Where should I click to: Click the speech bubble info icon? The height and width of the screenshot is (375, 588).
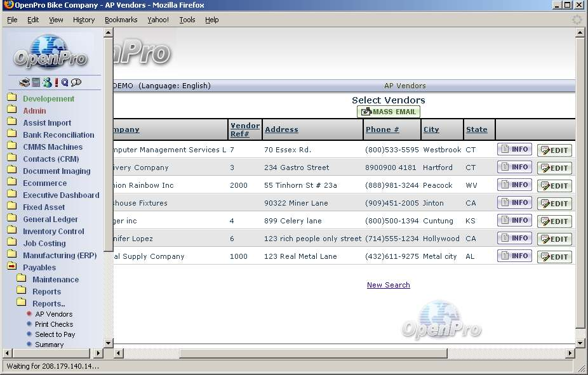coord(76,82)
